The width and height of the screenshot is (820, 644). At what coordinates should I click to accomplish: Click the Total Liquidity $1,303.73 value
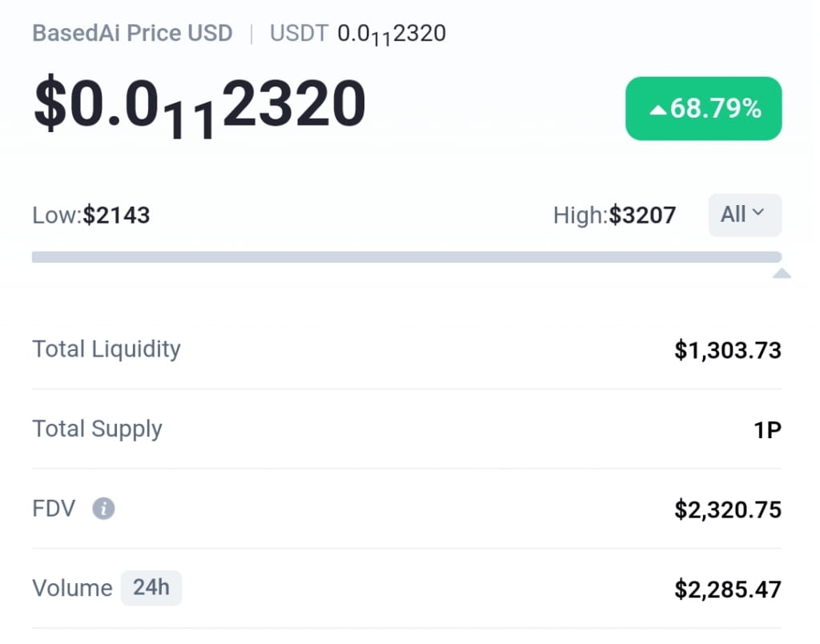[x=727, y=349]
